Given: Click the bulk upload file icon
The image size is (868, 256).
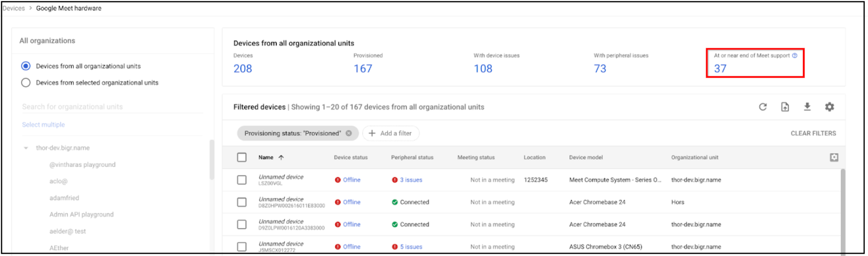Looking at the screenshot, I should click(x=785, y=107).
